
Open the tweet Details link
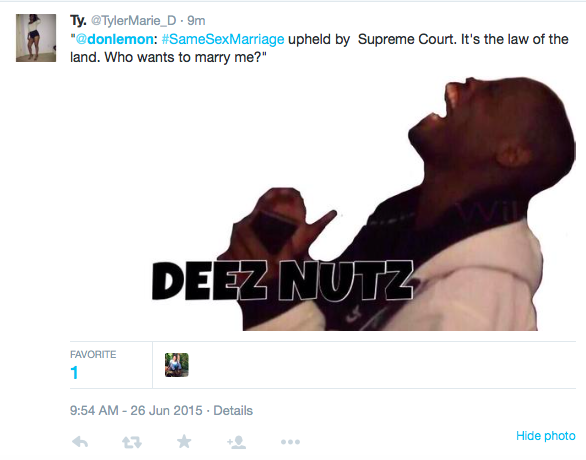pos(233,410)
